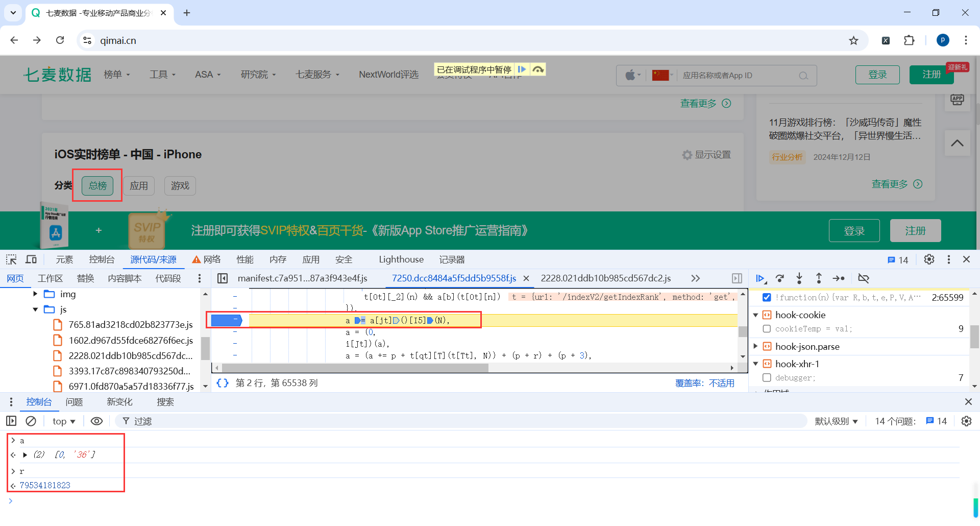Close the console drawer
The width and height of the screenshot is (980, 526).
(968, 402)
